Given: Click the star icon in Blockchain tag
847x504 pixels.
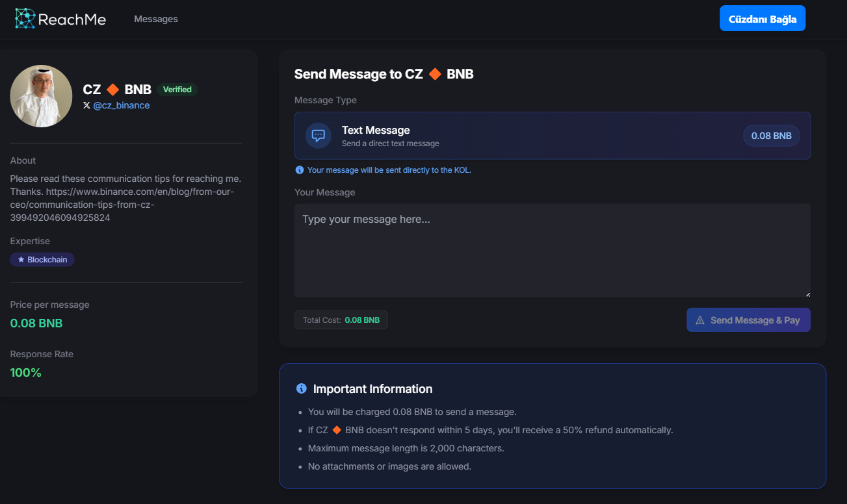Looking at the screenshot, I should (21, 260).
